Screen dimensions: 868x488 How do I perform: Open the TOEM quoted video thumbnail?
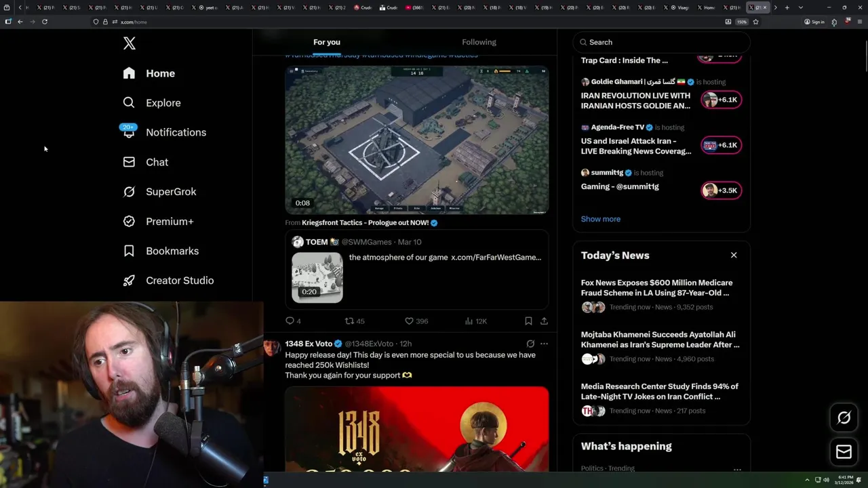point(317,277)
